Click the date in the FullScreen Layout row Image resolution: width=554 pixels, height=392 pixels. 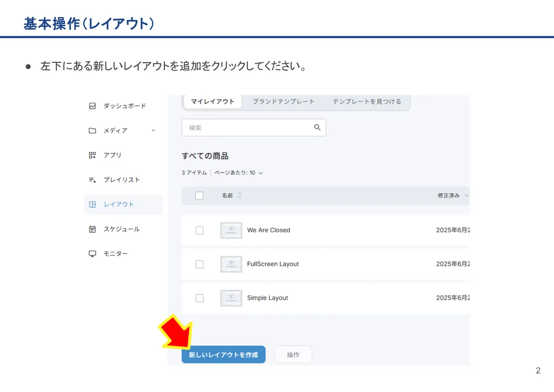(x=453, y=264)
